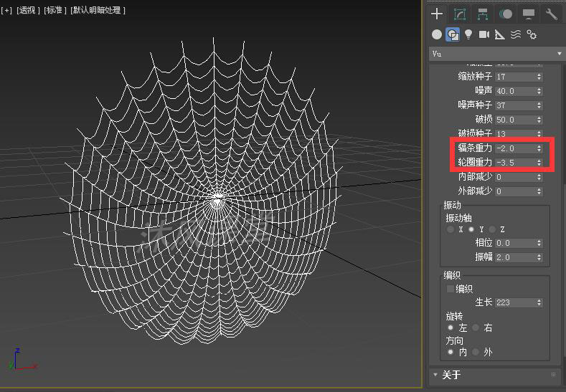Expand the 关于 rollout
This screenshot has width=566, height=392.
click(452, 375)
